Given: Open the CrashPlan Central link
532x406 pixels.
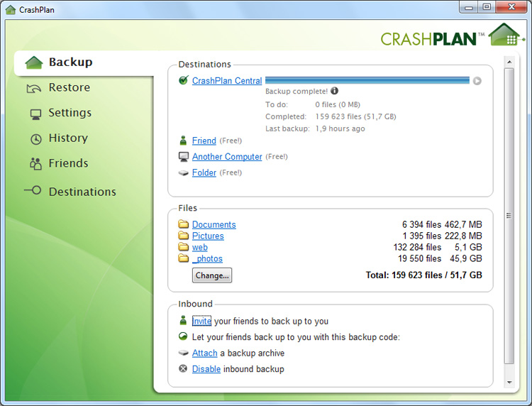Looking at the screenshot, I should (227, 81).
